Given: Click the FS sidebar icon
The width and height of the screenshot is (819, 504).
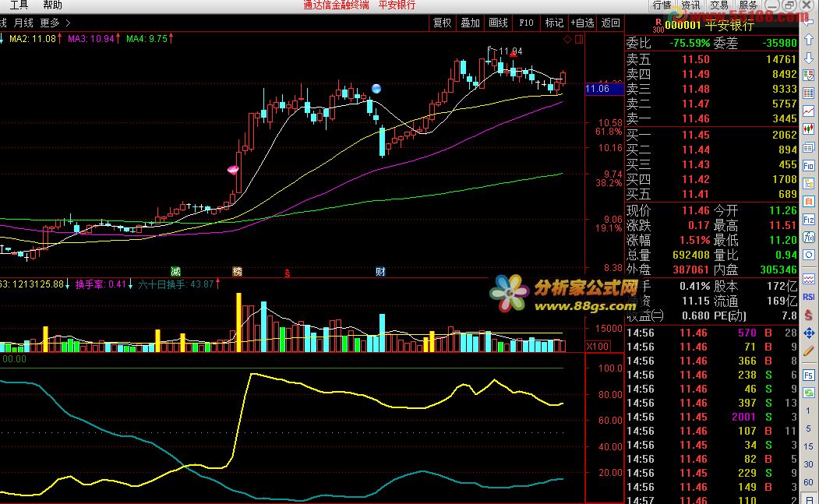Looking at the screenshot, I should (809, 375).
